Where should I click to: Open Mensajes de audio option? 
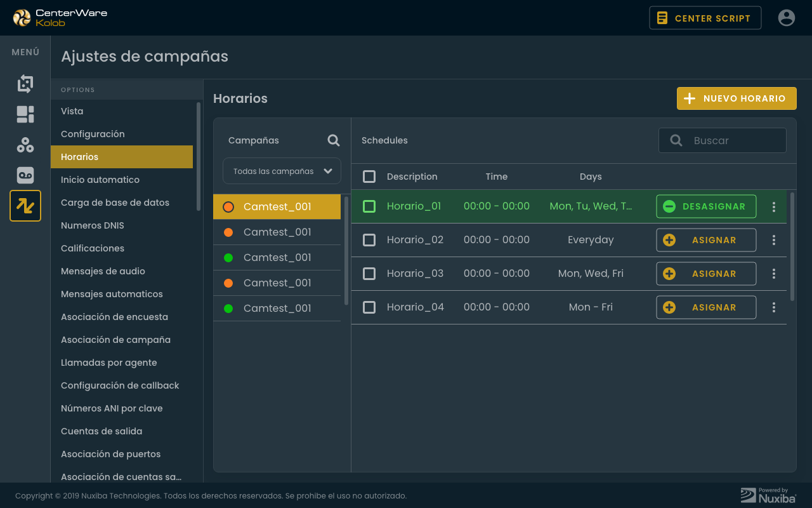122,271
